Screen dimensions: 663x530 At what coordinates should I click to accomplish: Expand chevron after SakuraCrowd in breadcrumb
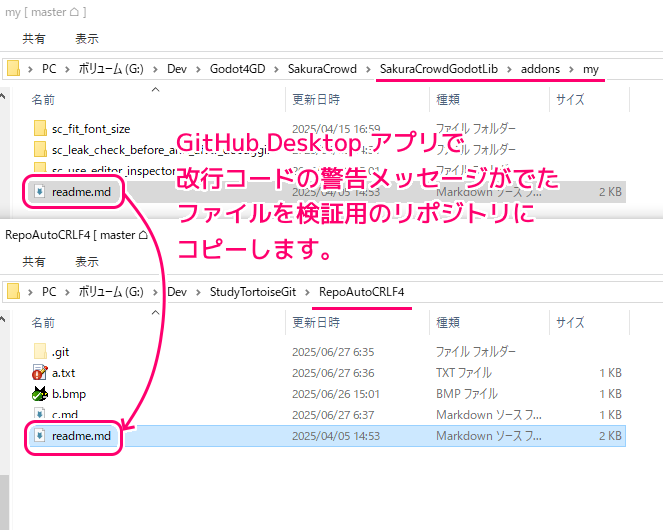coord(368,68)
